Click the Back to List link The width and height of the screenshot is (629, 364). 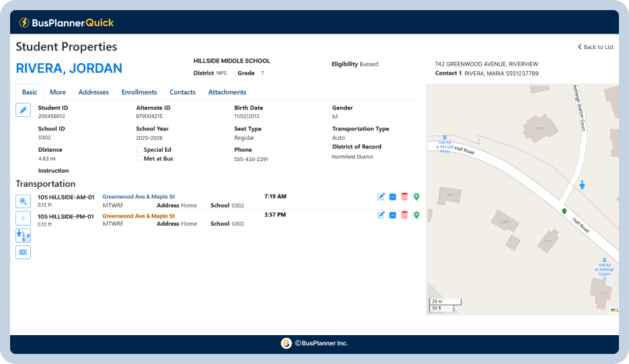tap(595, 47)
